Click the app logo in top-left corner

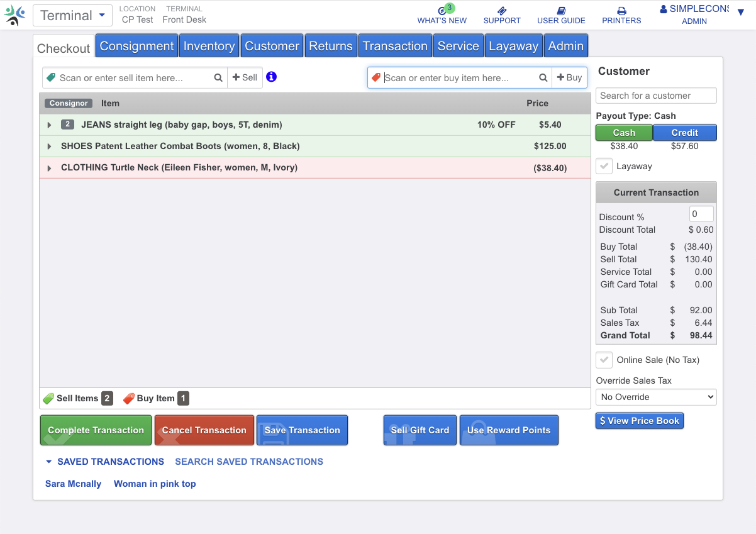coord(15,14)
